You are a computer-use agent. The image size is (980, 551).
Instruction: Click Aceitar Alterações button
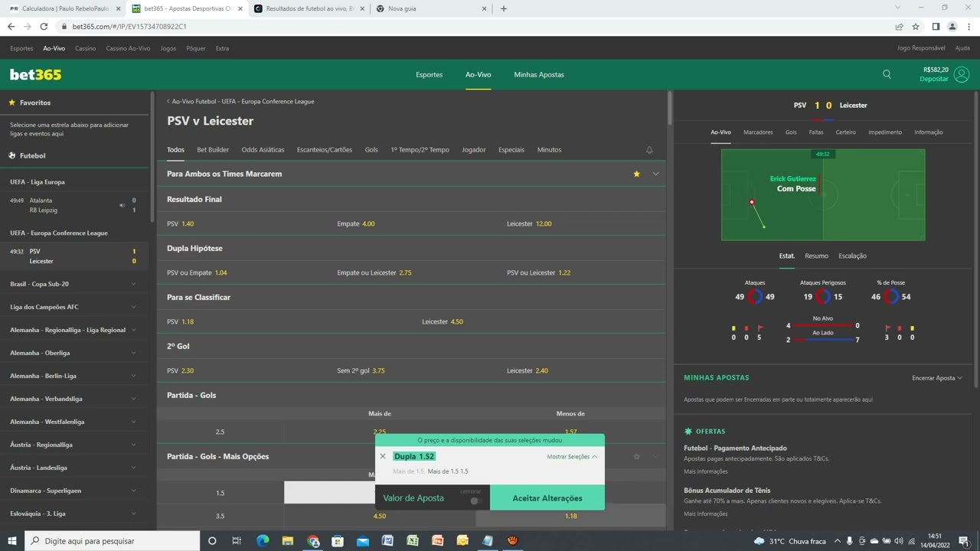[x=547, y=498]
